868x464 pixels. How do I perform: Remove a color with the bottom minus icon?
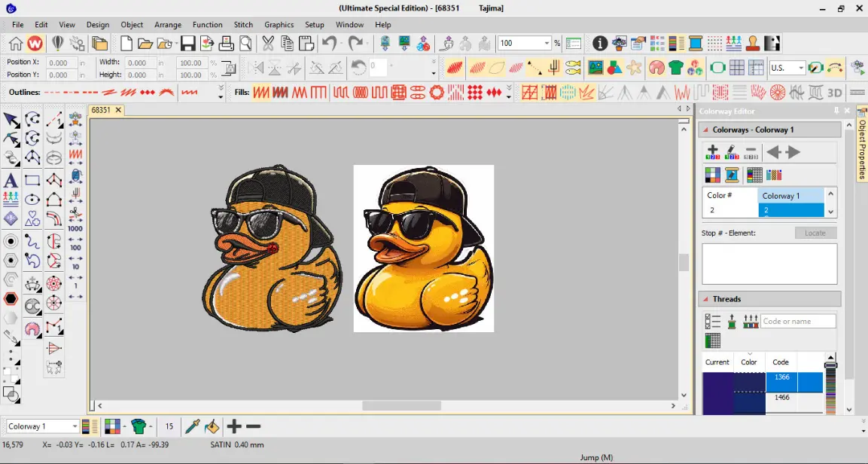tap(254, 426)
